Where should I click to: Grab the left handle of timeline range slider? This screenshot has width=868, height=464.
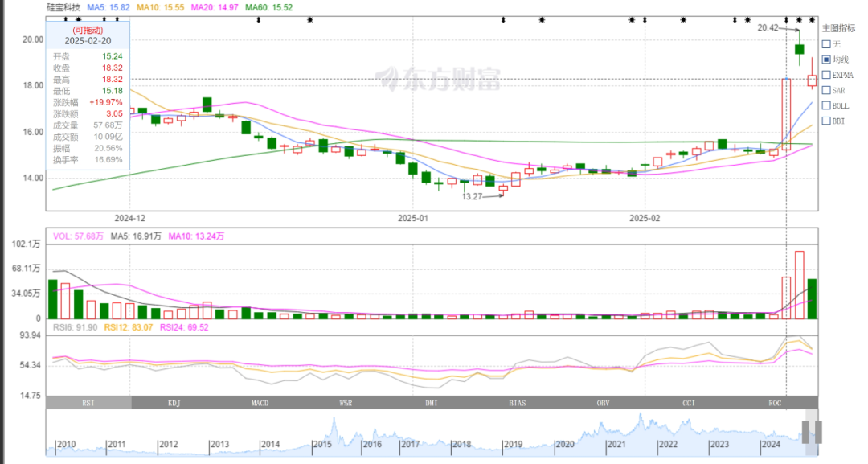click(x=806, y=432)
